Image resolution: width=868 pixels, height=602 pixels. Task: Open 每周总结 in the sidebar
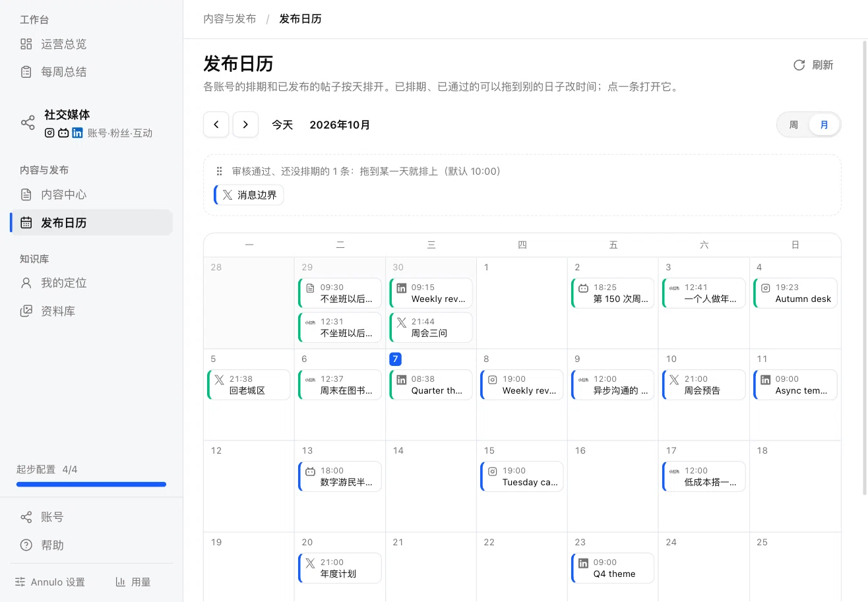(x=92, y=72)
